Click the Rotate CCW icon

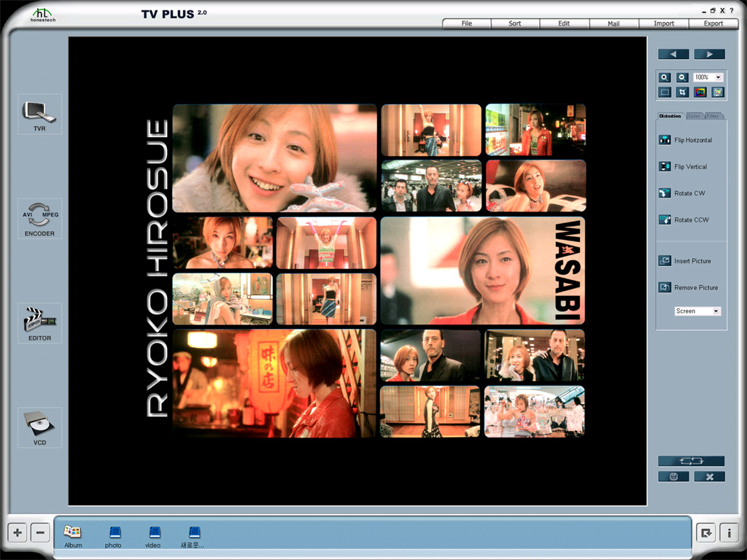[x=665, y=219]
